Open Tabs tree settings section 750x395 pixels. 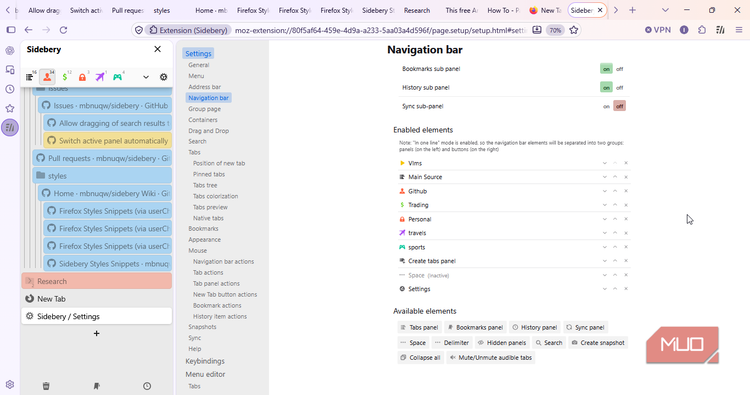point(205,185)
